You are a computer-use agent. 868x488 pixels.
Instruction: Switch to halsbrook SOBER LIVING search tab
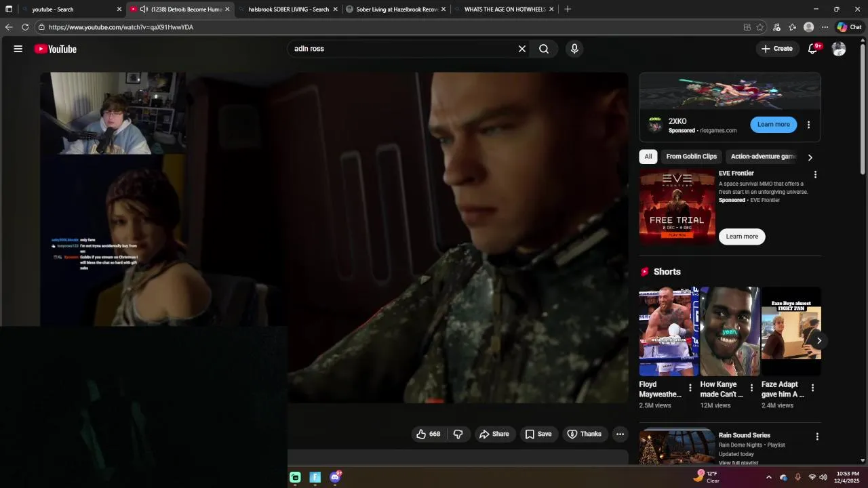point(288,9)
